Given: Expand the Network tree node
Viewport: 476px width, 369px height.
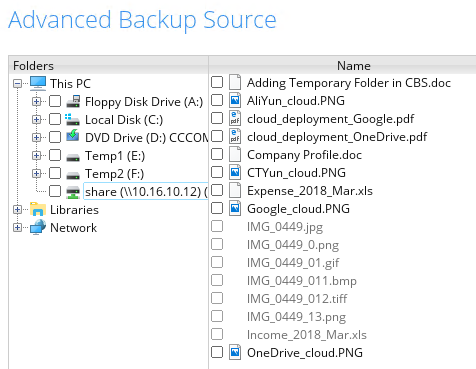Looking at the screenshot, I should 17,227.
